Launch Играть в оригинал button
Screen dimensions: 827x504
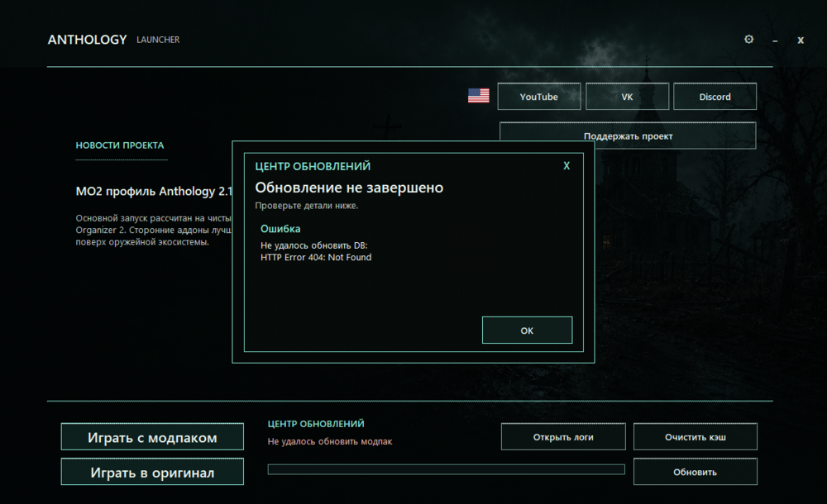[x=152, y=471]
